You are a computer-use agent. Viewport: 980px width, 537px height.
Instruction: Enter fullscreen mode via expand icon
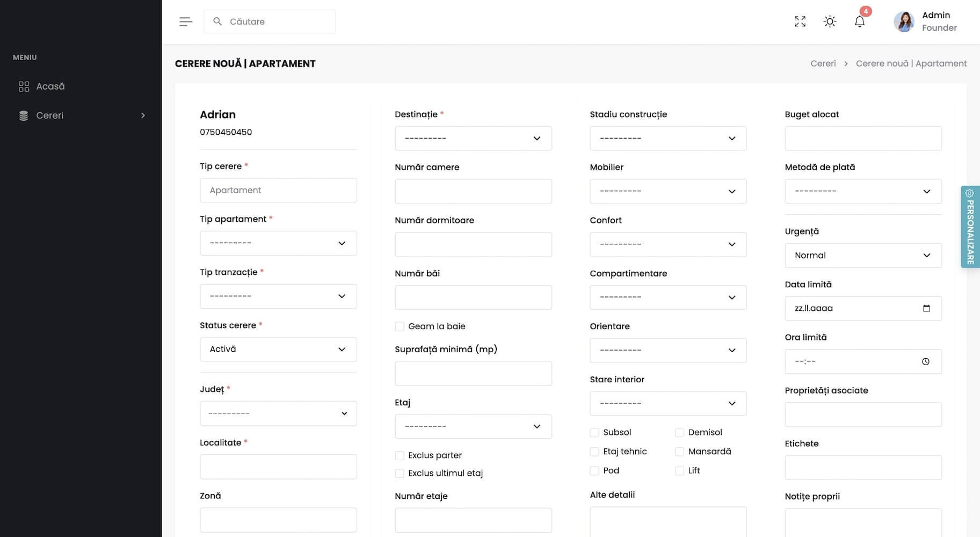tap(800, 21)
